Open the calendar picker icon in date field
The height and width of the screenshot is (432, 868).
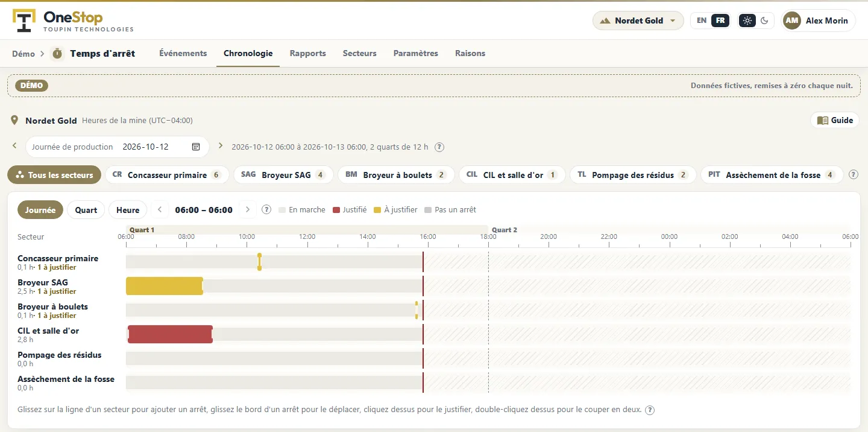(196, 147)
